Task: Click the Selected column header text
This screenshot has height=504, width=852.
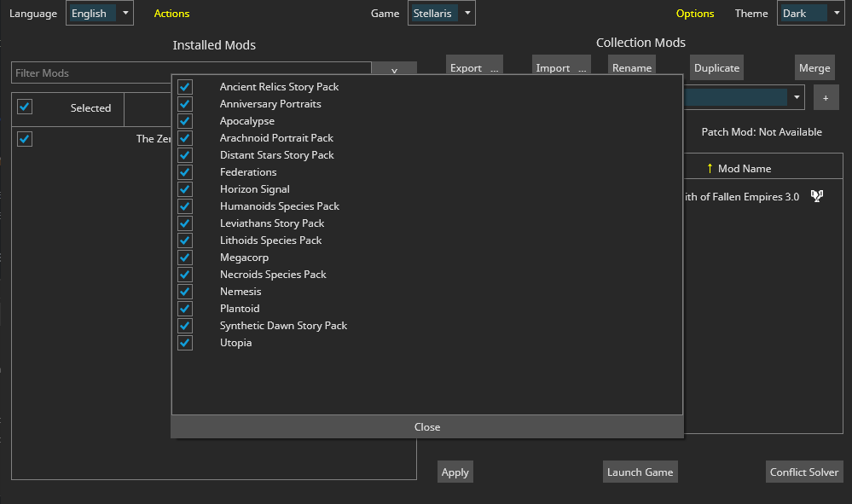Action: point(90,108)
